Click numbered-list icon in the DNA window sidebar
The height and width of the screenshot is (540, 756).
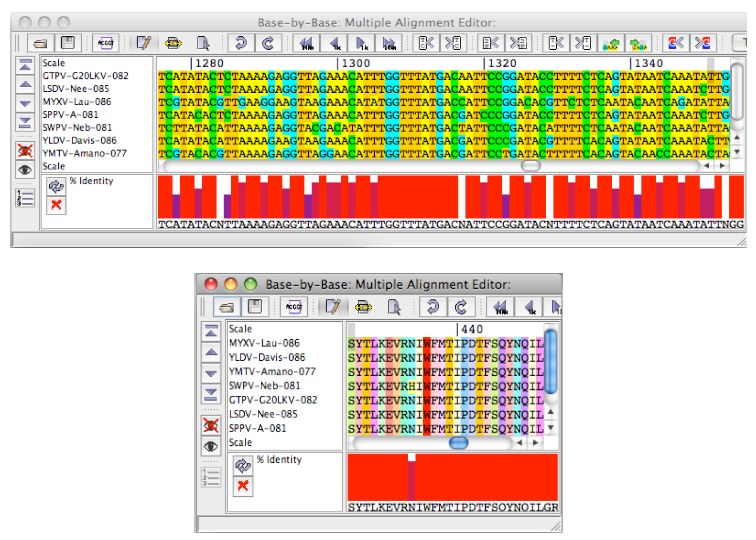tap(25, 198)
